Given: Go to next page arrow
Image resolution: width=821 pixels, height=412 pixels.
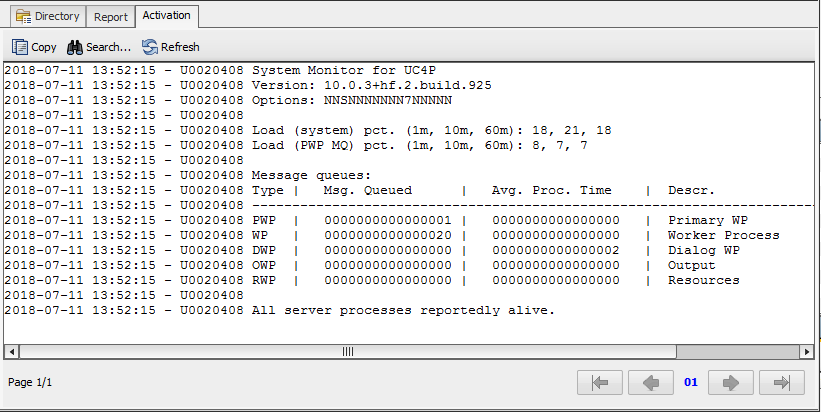Looking at the screenshot, I should [x=730, y=383].
